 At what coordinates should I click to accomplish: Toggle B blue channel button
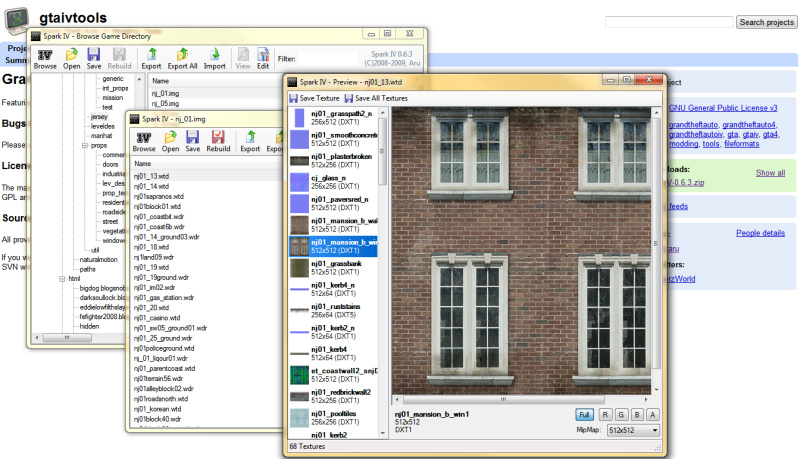coord(637,415)
